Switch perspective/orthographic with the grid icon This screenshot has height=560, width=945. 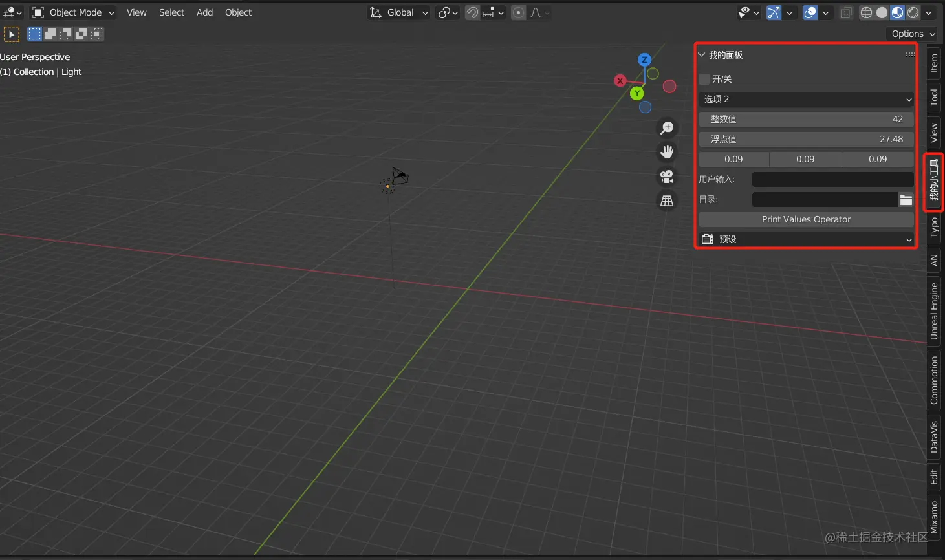tap(667, 200)
